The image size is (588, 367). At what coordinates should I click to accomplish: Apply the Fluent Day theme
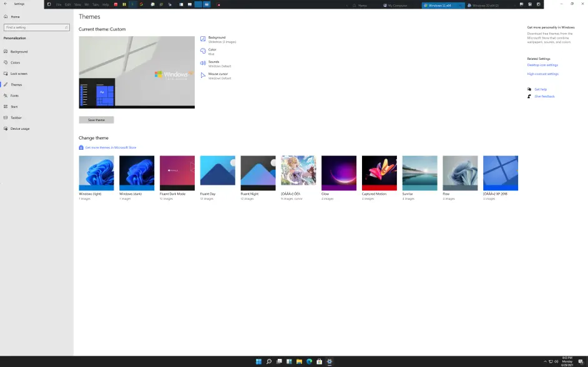218,173
